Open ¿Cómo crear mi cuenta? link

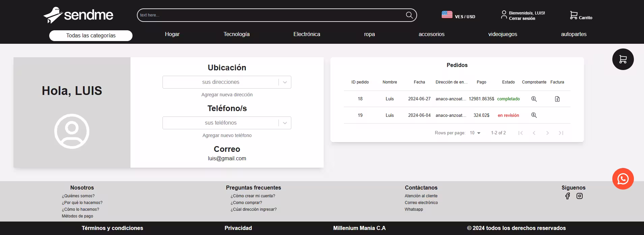tap(253, 196)
